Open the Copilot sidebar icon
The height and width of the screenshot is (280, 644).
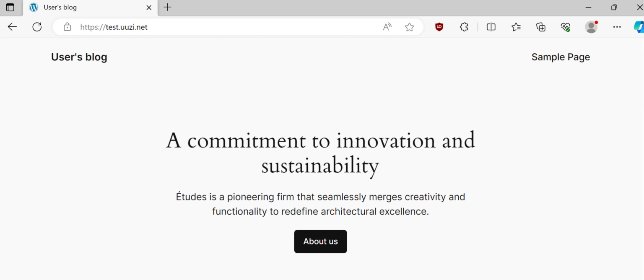[638, 27]
